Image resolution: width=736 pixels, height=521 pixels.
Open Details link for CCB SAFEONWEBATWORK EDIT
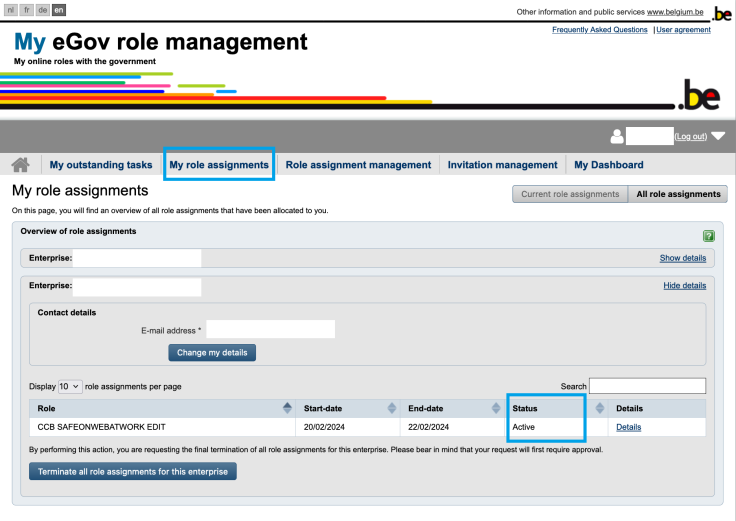point(629,427)
